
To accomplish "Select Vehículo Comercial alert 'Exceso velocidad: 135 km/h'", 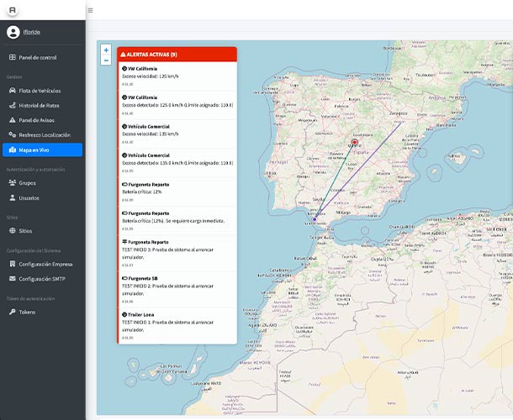I will tap(177, 134).
